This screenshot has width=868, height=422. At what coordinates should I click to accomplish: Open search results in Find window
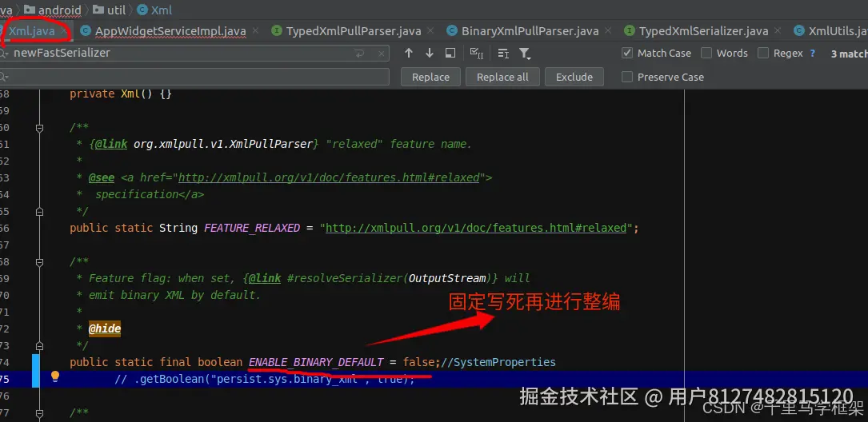(x=450, y=53)
